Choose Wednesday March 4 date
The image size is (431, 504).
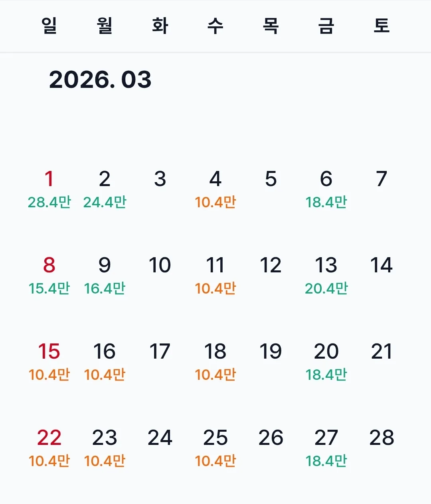click(x=215, y=189)
